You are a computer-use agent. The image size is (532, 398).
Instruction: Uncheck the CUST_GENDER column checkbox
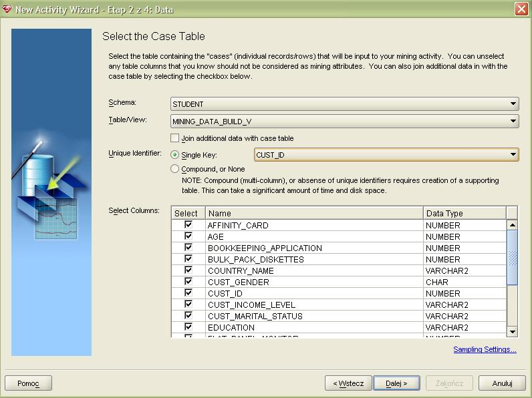tap(188, 281)
